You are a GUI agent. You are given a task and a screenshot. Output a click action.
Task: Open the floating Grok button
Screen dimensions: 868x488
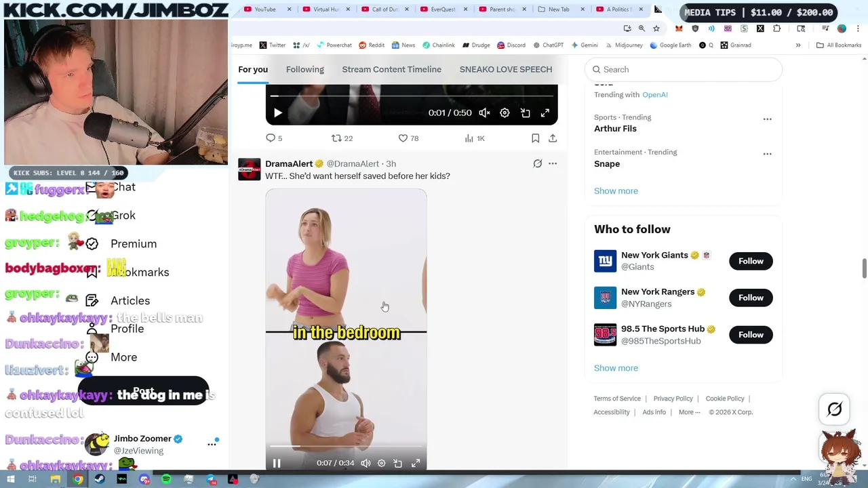tap(835, 409)
